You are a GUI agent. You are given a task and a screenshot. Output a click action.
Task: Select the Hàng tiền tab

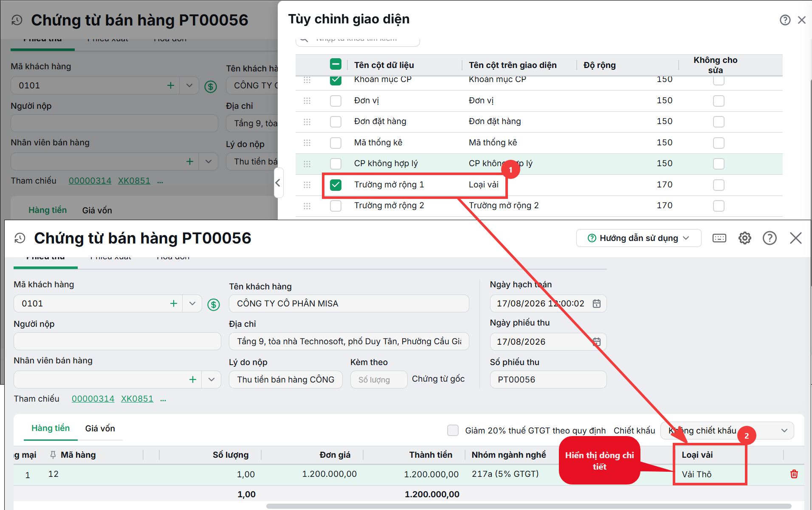tap(51, 428)
